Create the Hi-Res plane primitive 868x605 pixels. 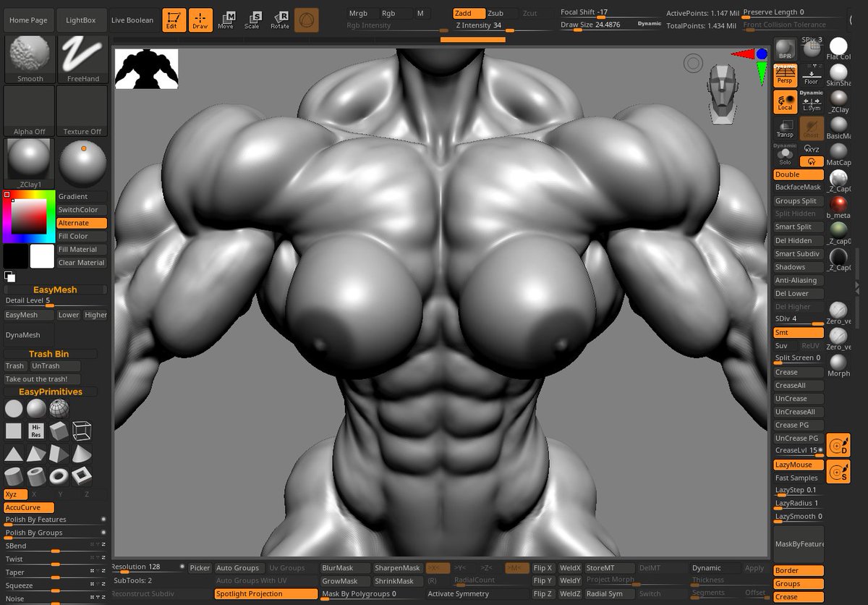tap(36, 431)
